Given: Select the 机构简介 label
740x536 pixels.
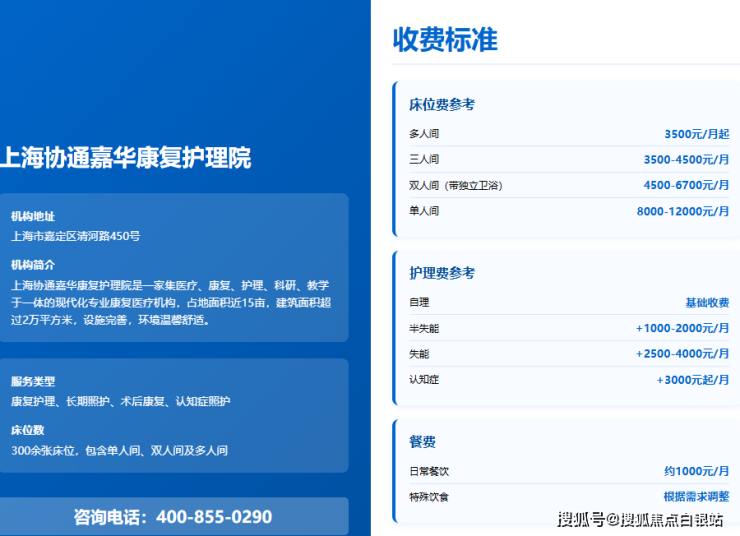Looking at the screenshot, I should tap(33, 265).
